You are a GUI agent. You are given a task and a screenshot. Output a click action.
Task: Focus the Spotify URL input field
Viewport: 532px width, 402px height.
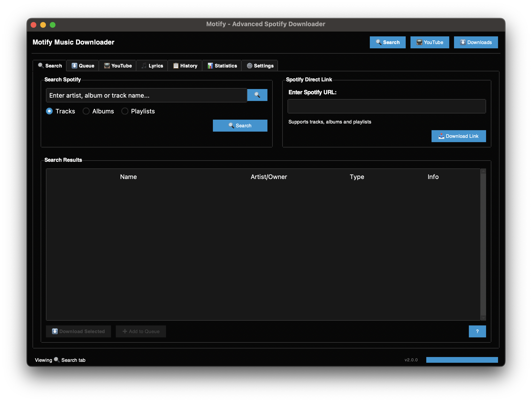[x=387, y=106]
